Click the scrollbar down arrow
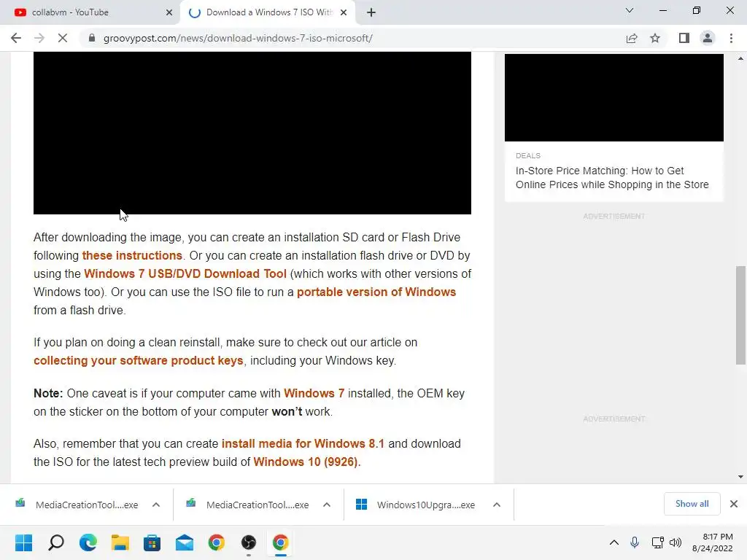Viewport: 747px width, 560px height. pos(740,477)
